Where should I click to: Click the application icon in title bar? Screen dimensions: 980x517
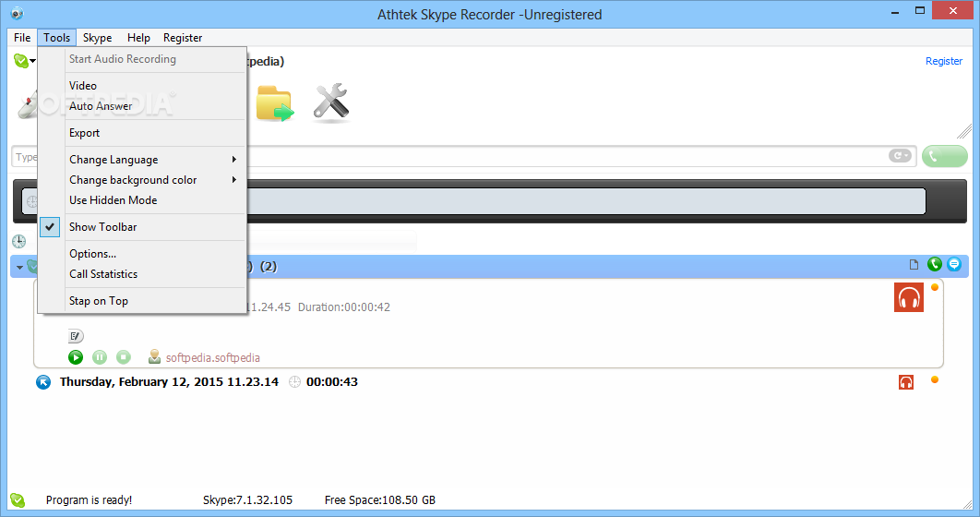pos(17,14)
